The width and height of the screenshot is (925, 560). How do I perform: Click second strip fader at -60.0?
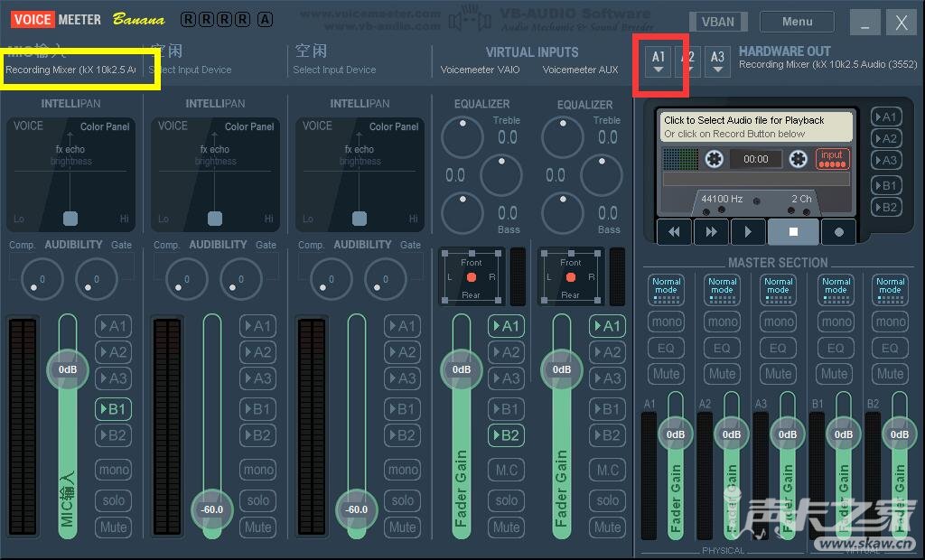[x=212, y=509]
